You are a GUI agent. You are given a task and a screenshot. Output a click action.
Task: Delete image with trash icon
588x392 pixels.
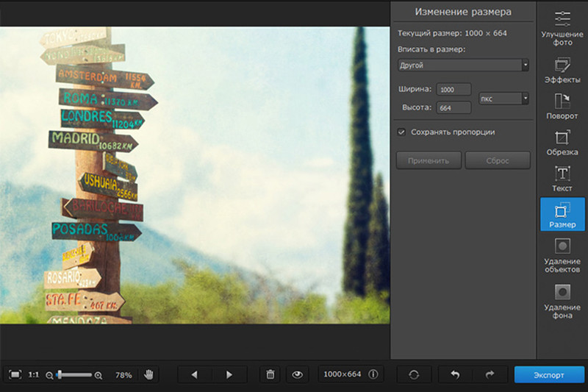click(x=270, y=374)
